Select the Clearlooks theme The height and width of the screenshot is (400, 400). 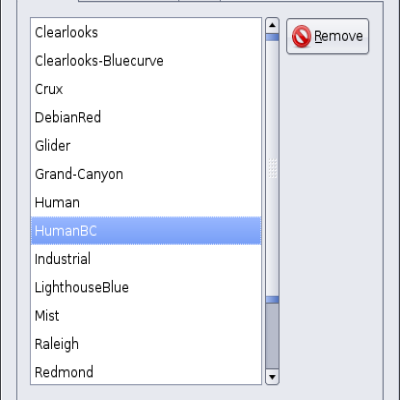(146, 32)
